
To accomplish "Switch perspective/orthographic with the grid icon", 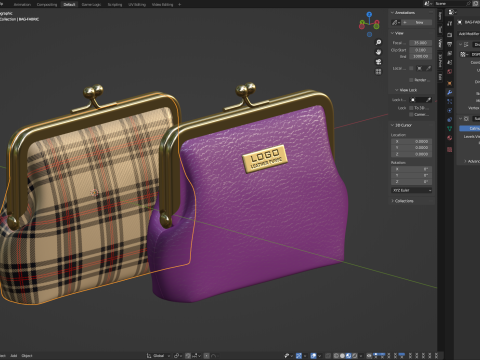I will (378, 72).
